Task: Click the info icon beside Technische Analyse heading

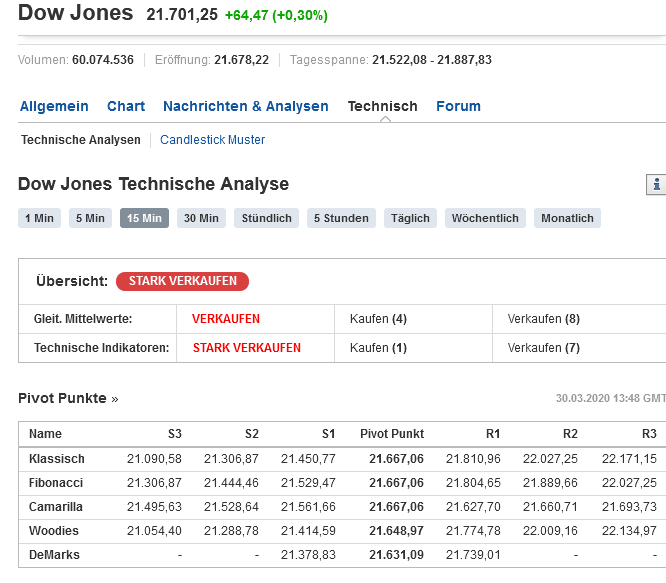Action: [x=657, y=184]
